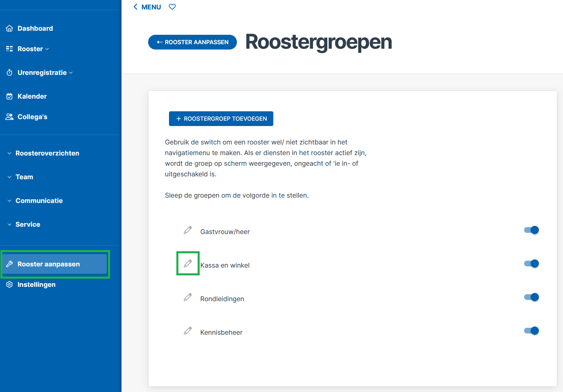Image resolution: width=563 pixels, height=392 pixels.
Task: Click the back chevron next to MENU
Action: coord(135,7)
